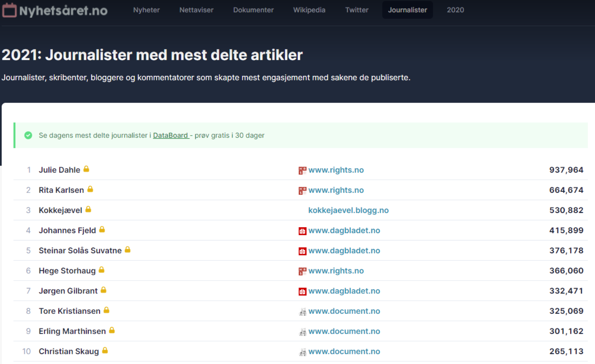Visit the kokkejaevel.blogg.no link
The height and width of the screenshot is (364, 595).
pyautogui.click(x=348, y=210)
